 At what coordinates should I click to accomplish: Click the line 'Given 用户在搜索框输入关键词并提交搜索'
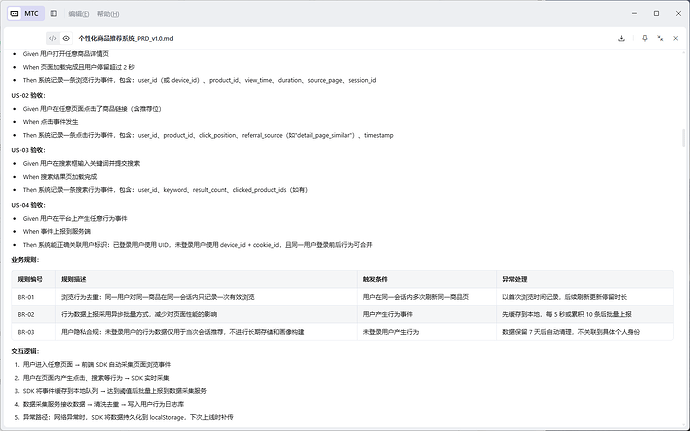[81, 163]
